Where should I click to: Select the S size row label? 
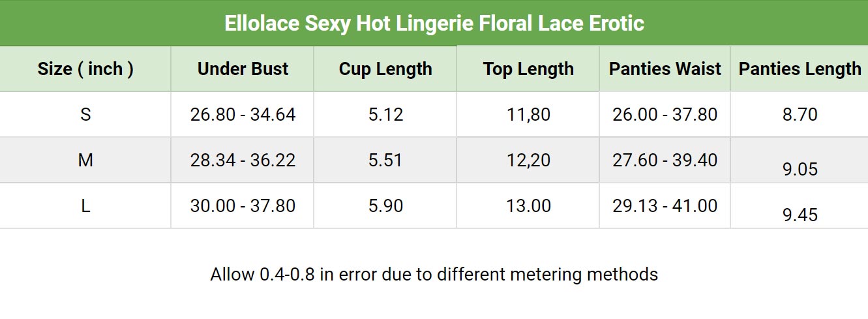(x=85, y=115)
